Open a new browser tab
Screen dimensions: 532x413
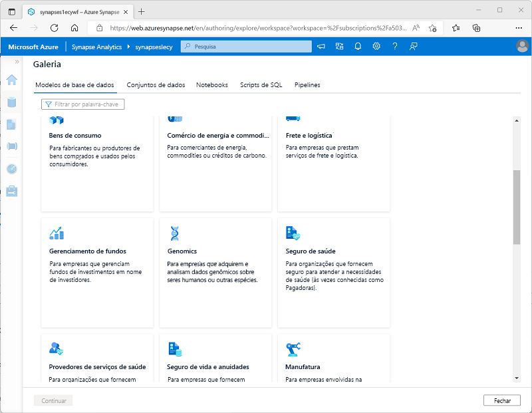click(x=142, y=12)
